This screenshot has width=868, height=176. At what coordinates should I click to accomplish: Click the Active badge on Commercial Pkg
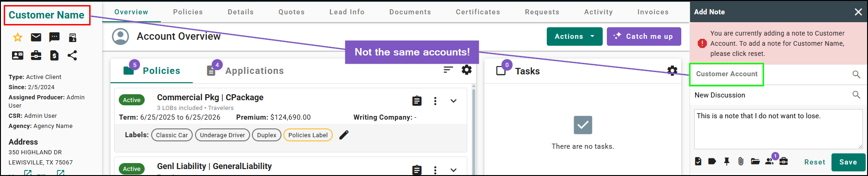click(x=132, y=100)
